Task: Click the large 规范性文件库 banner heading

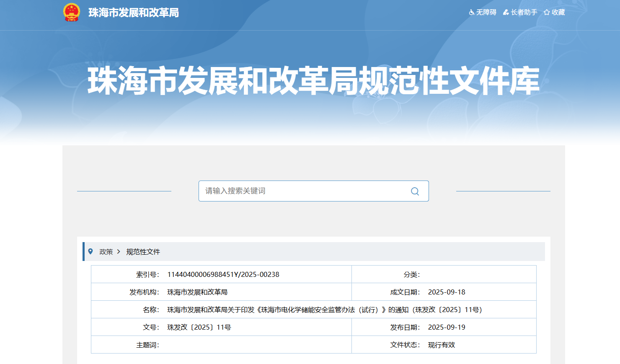Action: (313, 80)
